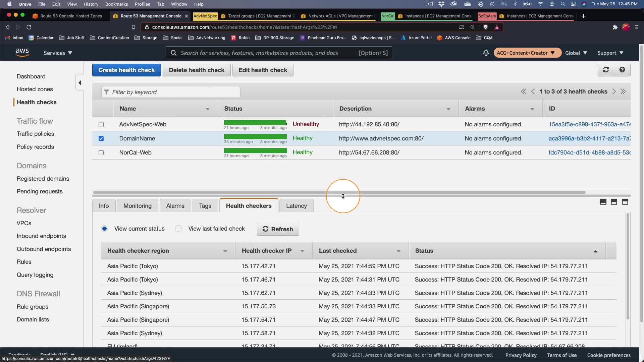Screen dimensions: 644x362
Task: Select View last failed check option
Action: click(x=178, y=229)
